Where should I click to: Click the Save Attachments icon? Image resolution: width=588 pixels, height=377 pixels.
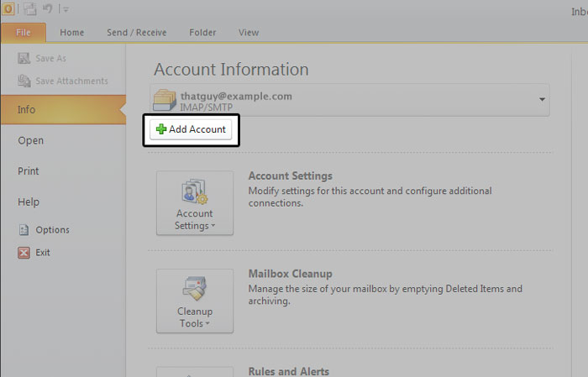(x=24, y=81)
